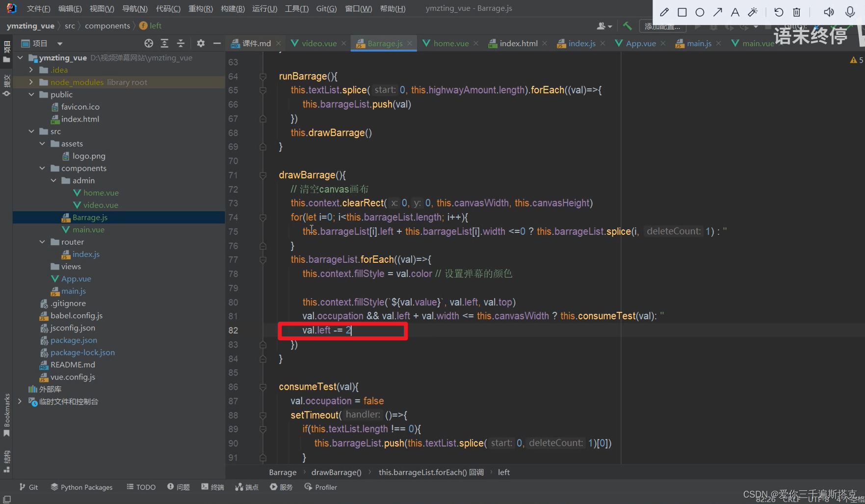Collapse the public folder
The image size is (865, 504).
[31, 95]
